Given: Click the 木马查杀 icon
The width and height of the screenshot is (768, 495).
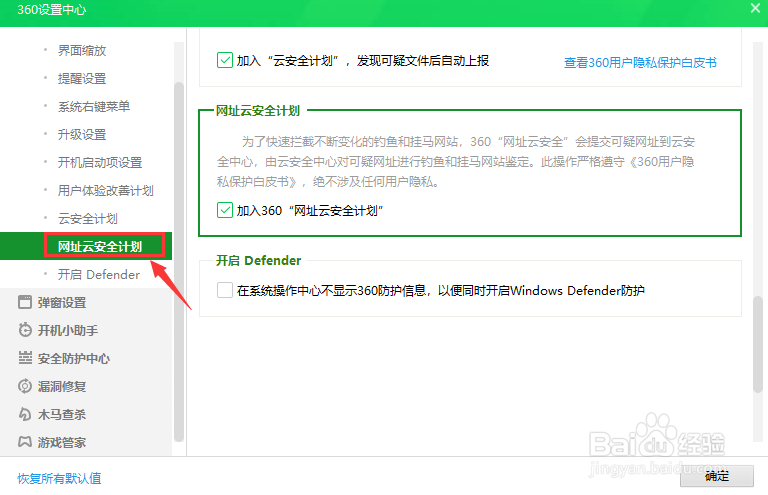Looking at the screenshot, I should pyautogui.click(x=25, y=414).
